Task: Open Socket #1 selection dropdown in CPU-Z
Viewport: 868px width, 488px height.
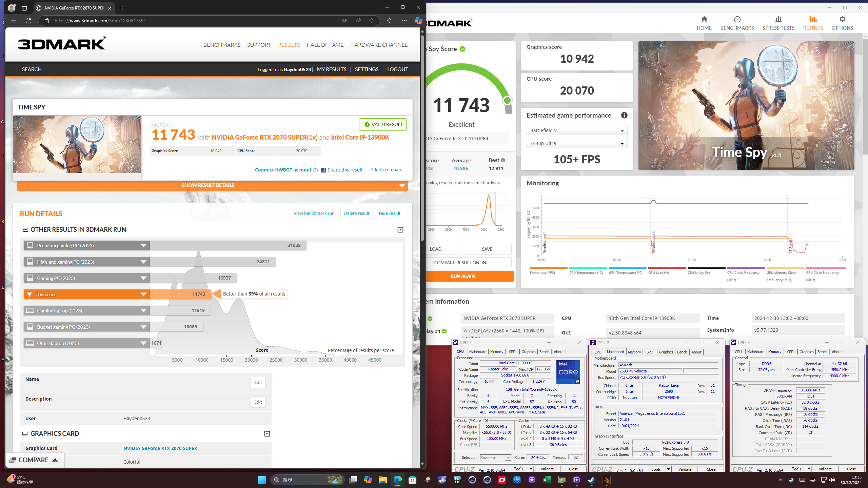Action: 495,457
